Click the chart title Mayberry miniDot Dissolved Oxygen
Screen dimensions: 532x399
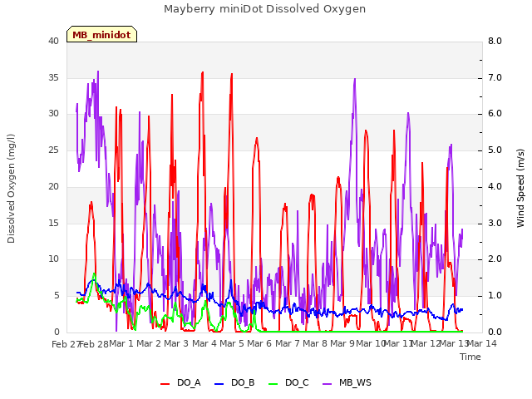tap(264, 9)
